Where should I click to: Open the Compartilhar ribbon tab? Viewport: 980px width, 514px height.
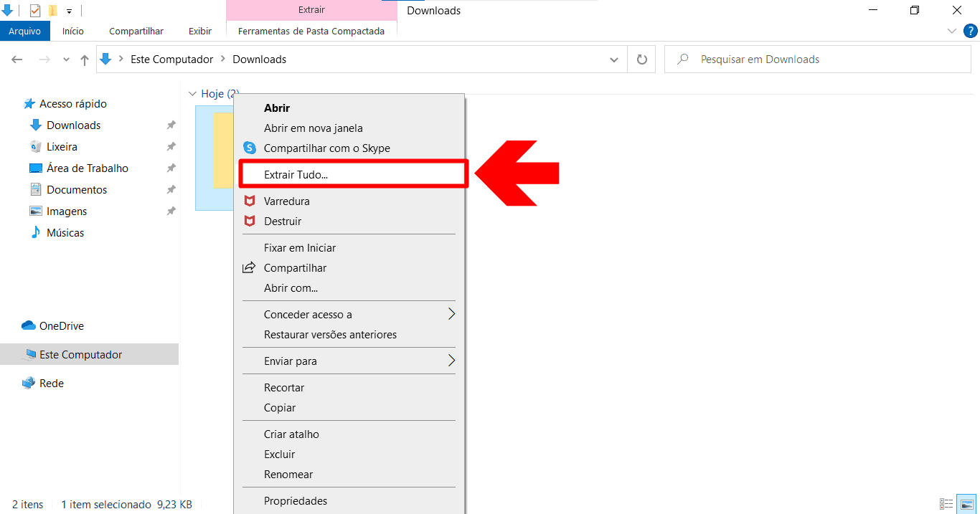[x=136, y=32]
